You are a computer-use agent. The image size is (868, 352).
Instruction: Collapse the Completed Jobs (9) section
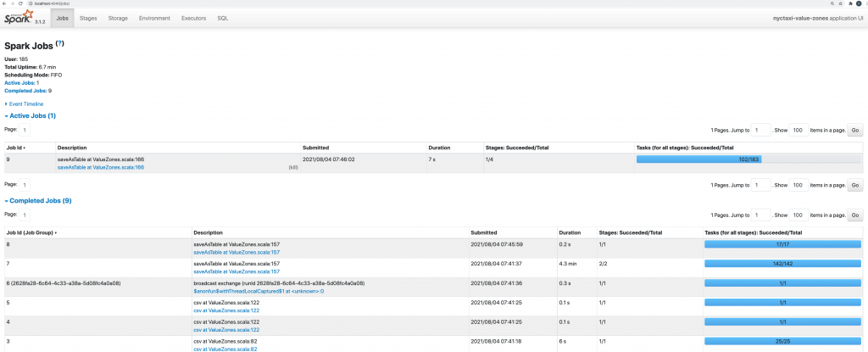pos(37,201)
